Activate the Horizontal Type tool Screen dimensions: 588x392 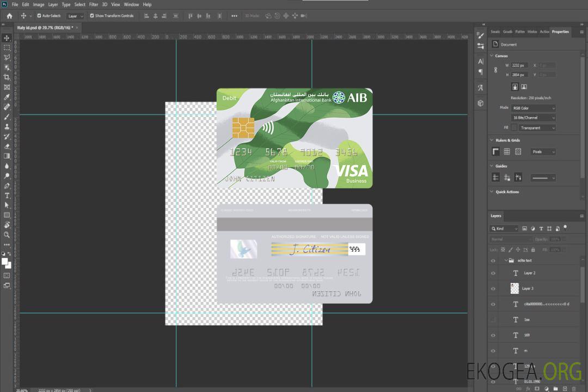(7, 195)
